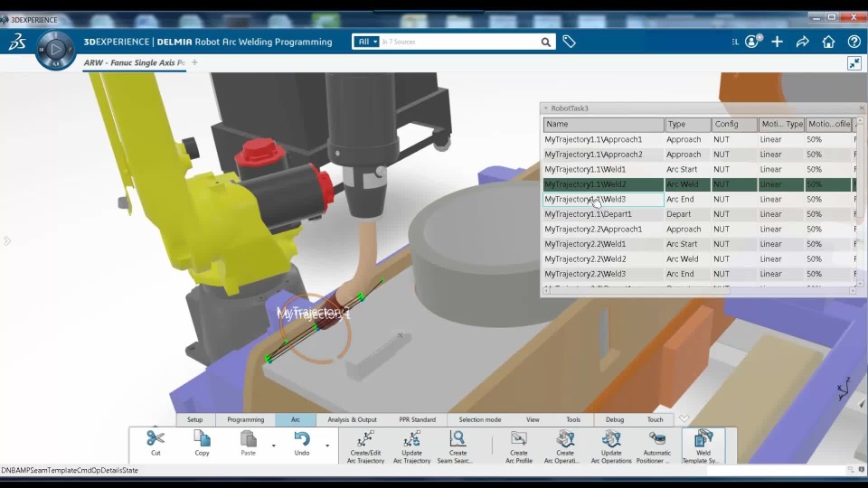This screenshot has width=868, height=488.
Task: Go to Home via the house icon
Action: click(x=829, y=42)
